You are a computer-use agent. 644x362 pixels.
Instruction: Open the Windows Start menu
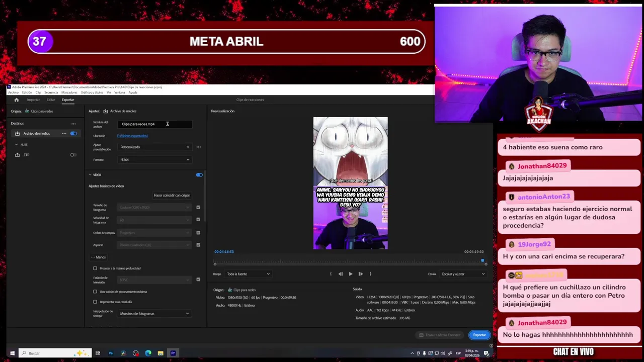point(13,353)
